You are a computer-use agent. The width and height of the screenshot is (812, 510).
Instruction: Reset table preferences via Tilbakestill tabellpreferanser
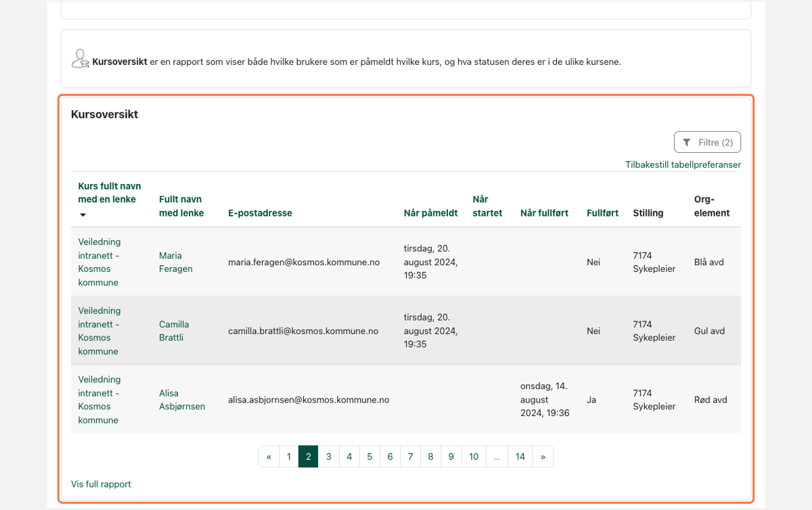[683, 164]
